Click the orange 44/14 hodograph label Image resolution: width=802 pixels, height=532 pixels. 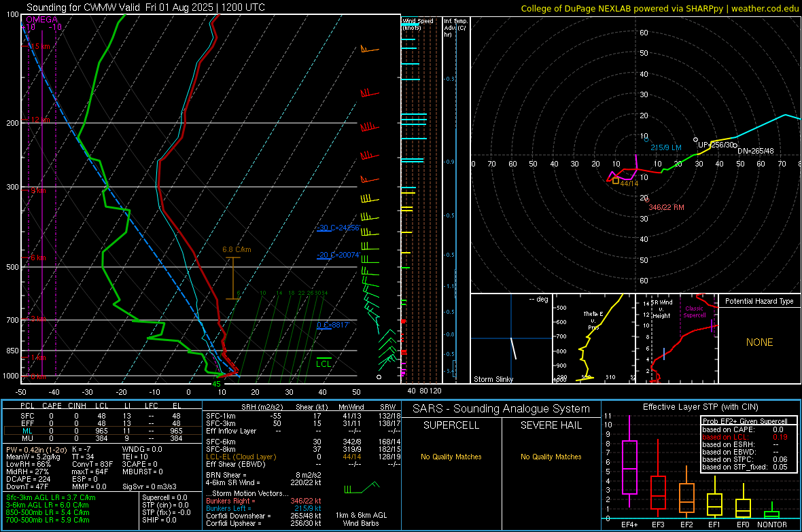629,183
